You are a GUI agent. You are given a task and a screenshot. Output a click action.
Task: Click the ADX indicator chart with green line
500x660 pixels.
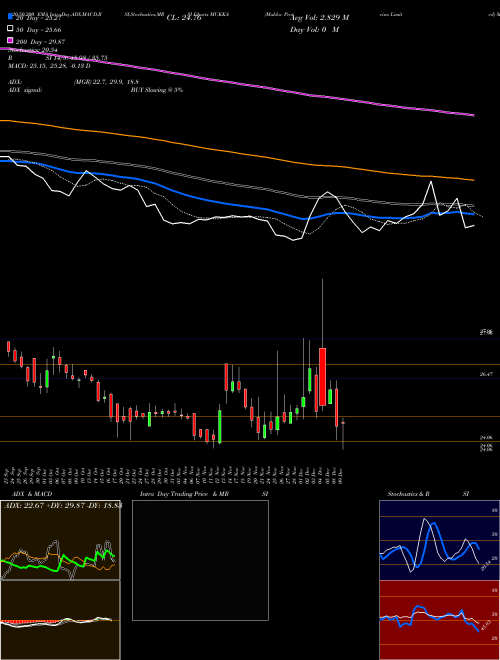[60, 540]
